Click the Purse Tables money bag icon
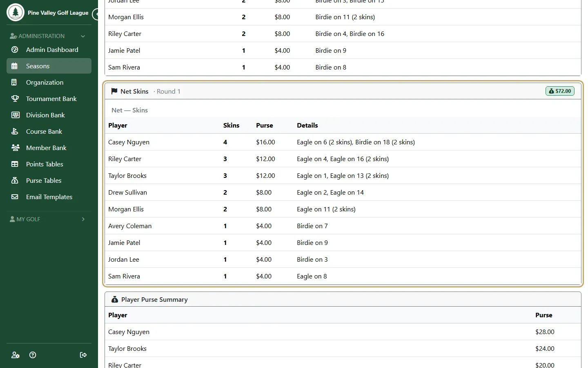 pos(15,180)
